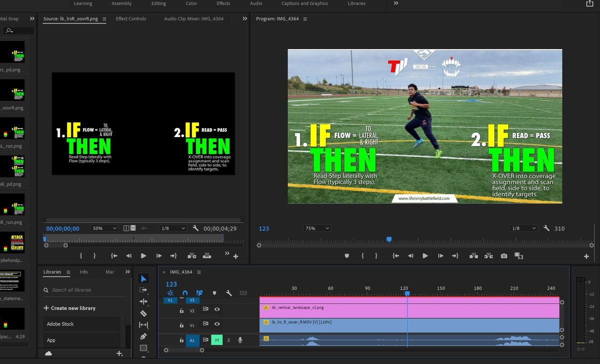Open the Color workspace tab
Image resolution: width=600 pixels, height=364 pixels.
point(191,3)
